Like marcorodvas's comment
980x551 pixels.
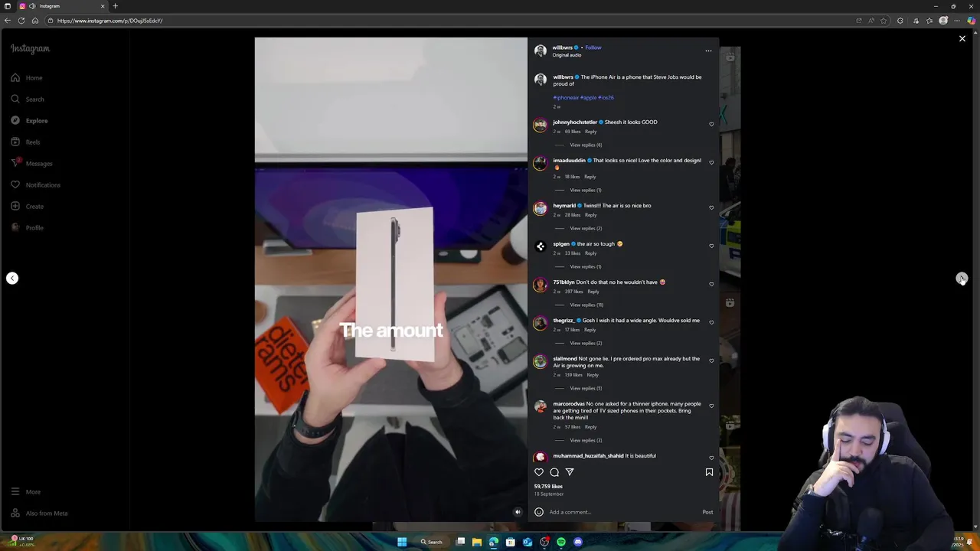[x=711, y=406]
